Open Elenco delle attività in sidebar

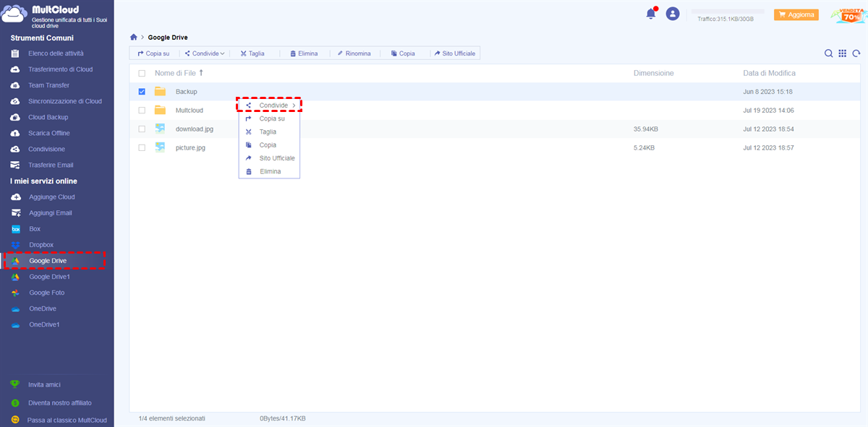[57, 53]
